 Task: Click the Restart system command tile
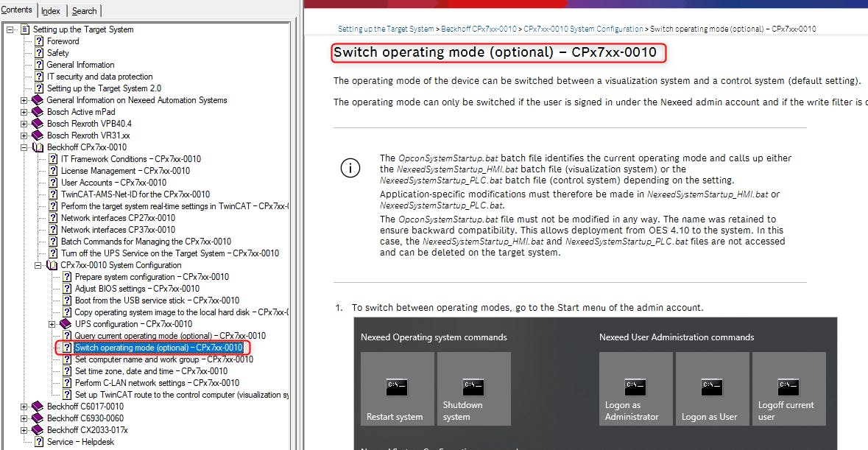397,389
